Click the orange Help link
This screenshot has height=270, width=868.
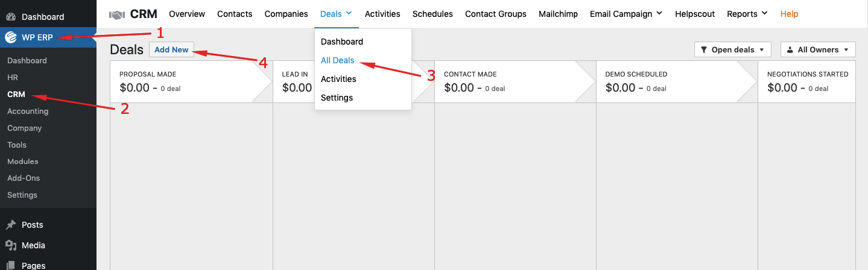click(789, 14)
